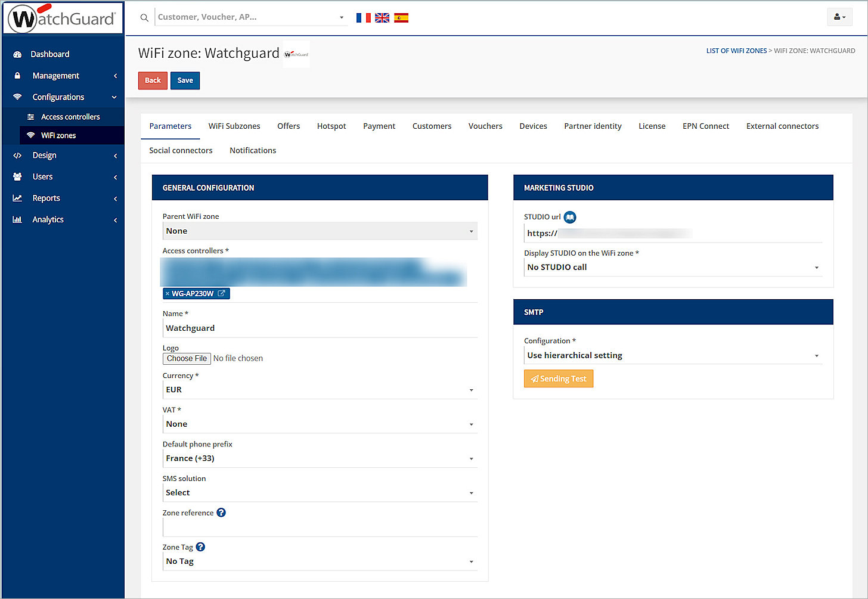The width and height of the screenshot is (868, 599).
Task: Switch to the Customers tab
Action: click(432, 126)
